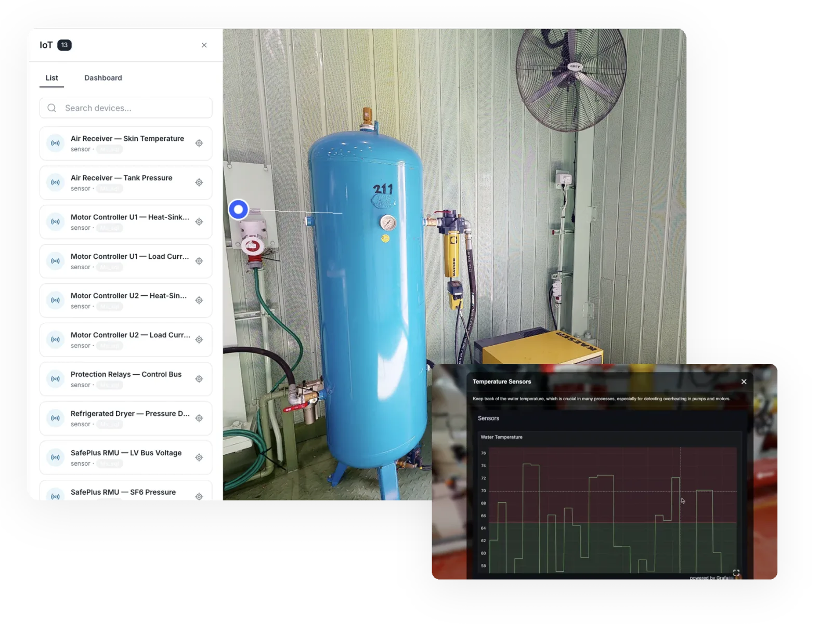Click the IoT device count badge 13
The width and height of the screenshot is (832, 644).
pos(64,45)
